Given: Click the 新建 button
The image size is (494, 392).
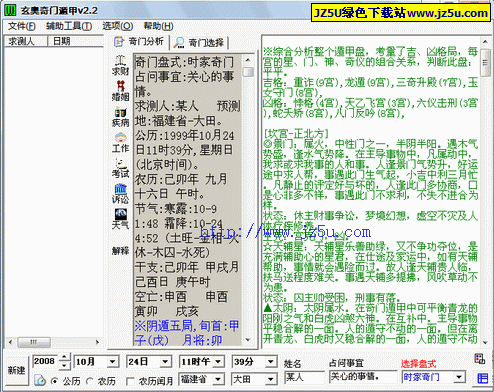Looking at the screenshot, I should (16, 370).
